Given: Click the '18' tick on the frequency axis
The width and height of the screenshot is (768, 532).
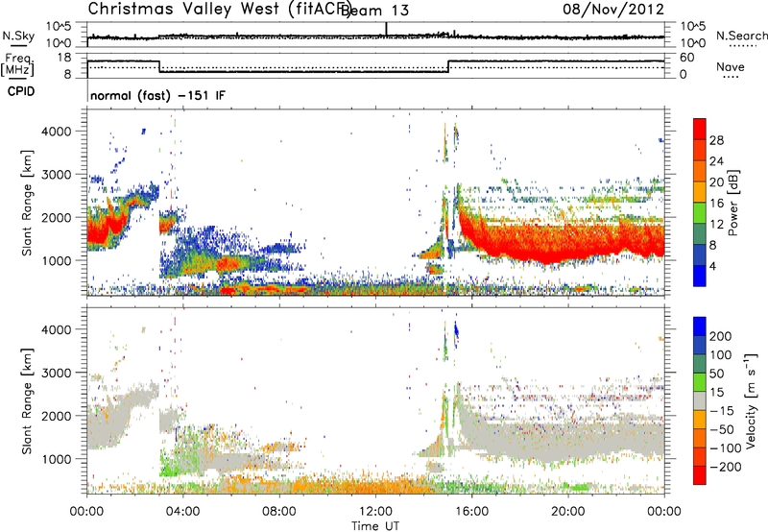Looking at the screenshot, I should [x=64, y=58].
